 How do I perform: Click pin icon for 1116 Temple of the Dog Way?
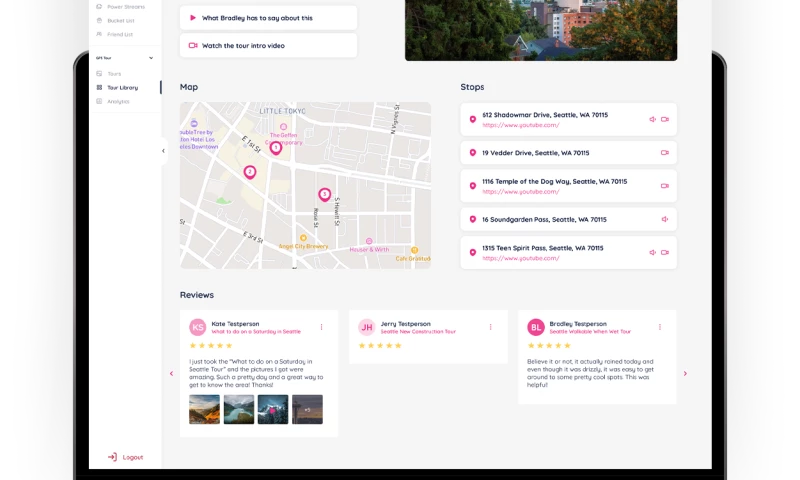pos(472,186)
